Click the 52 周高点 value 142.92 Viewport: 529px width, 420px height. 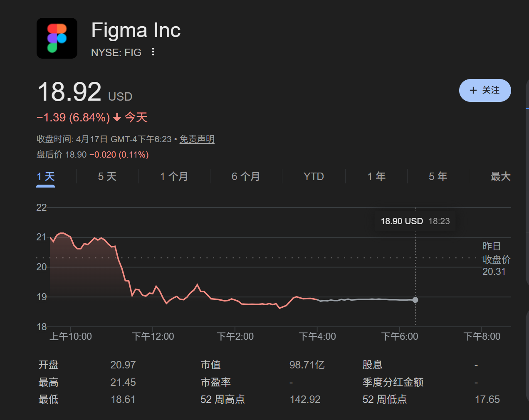pyautogui.click(x=306, y=399)
